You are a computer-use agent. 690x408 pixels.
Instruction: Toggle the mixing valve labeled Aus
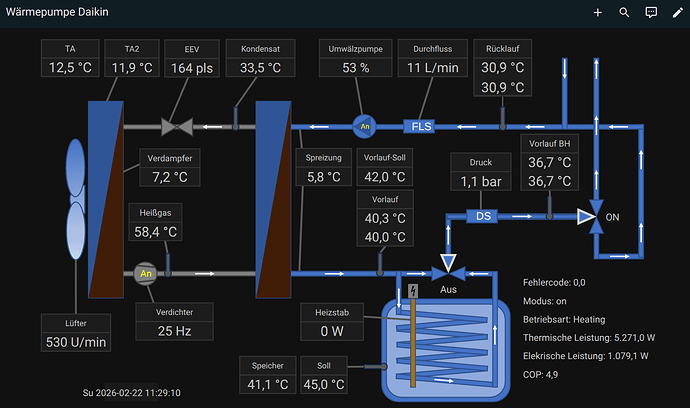[x=448, y=271]
